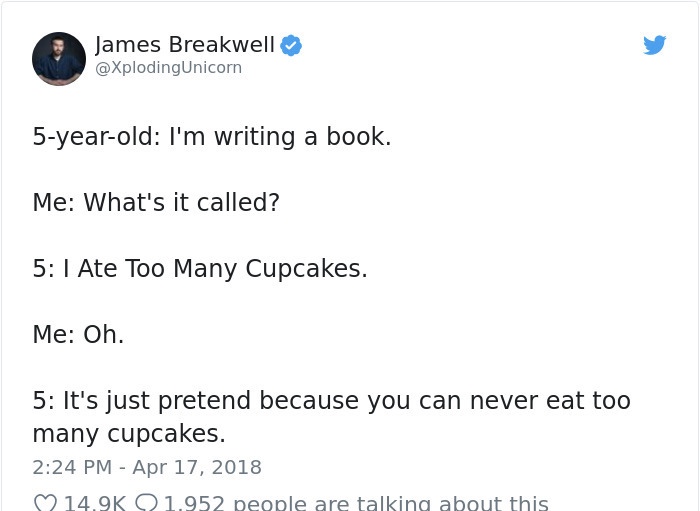Image resolution: width=700 pixels, height=511 pixels.
Task: Click the 'Me: Oh.' line
Action: click(78, 334)
